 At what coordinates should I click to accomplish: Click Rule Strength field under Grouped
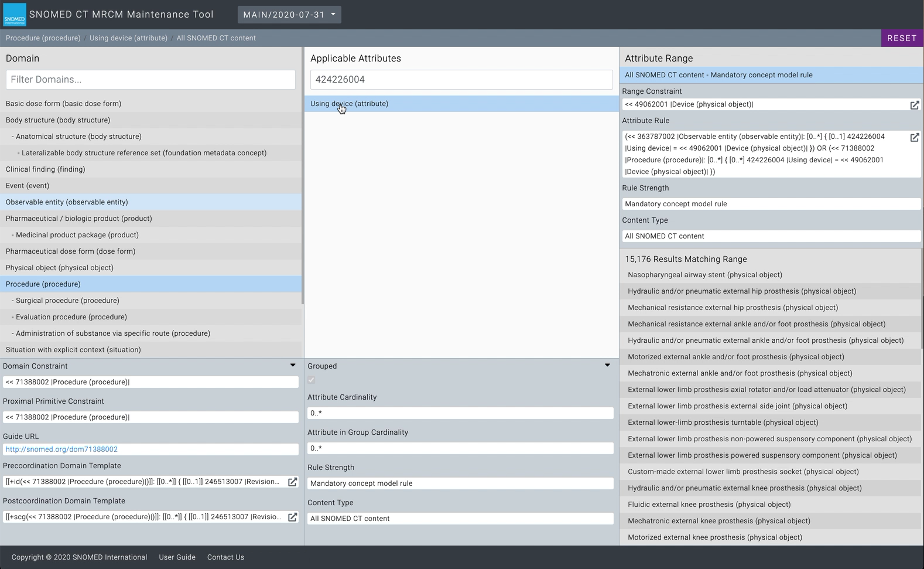460,483
